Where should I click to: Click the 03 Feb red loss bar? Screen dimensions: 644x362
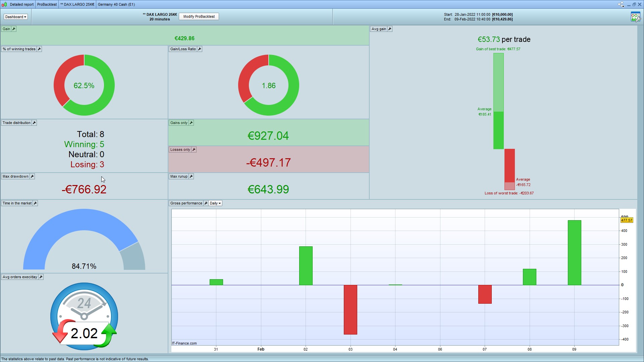click(351, 309)
